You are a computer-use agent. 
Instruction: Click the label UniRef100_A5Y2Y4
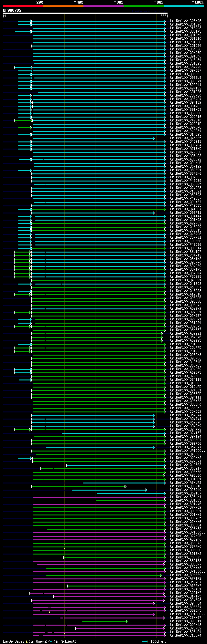point(186,415)
